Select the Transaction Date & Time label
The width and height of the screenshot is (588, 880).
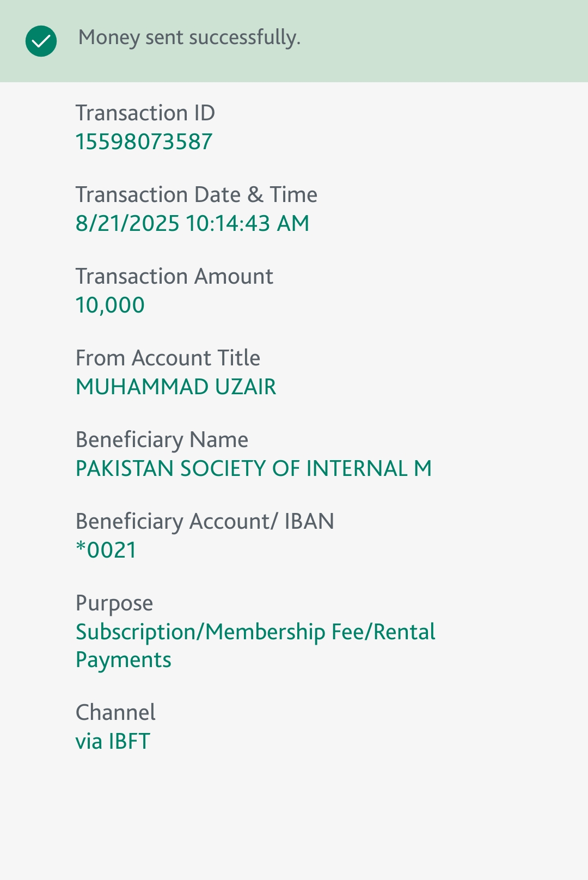pos(197,194)
